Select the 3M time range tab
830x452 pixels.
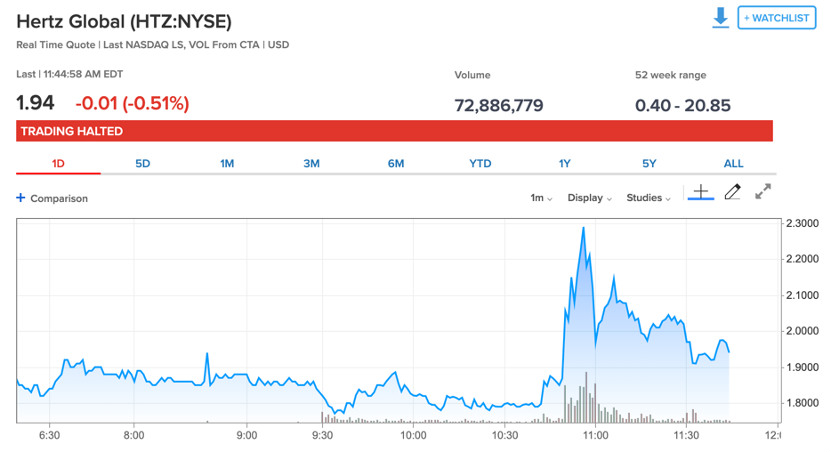311,164
